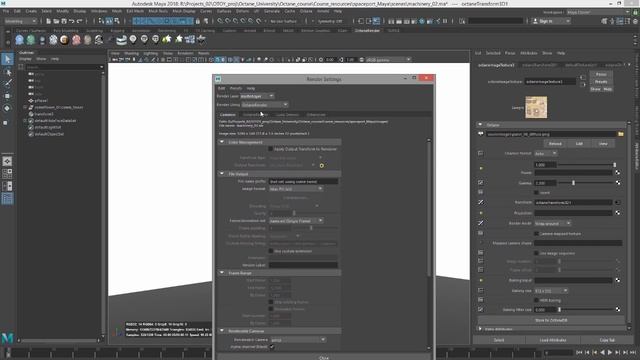
Task: Open the Channel format dropdown
Action: [x=546, y=153]
